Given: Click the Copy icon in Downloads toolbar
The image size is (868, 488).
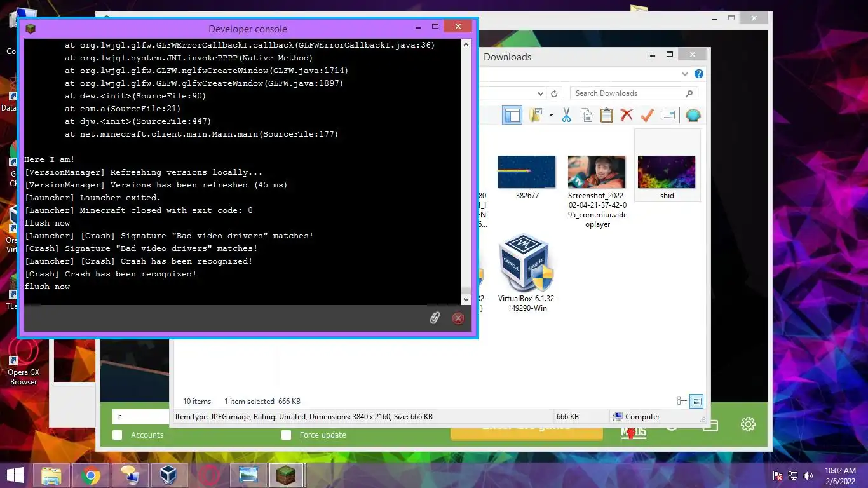Looking at the screenshot, I should pyautogui.click(x=587, y=115).
